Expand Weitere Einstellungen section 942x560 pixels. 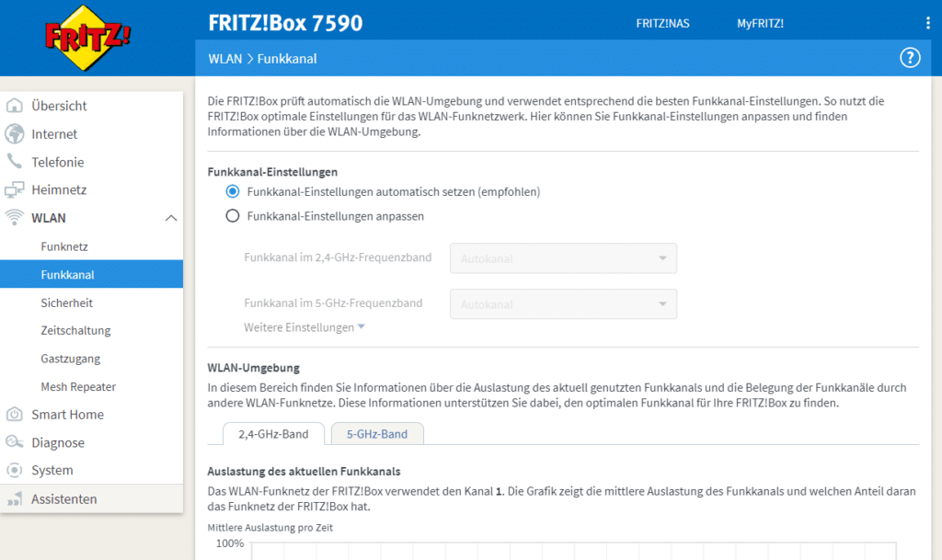click(x=304, y=327)
